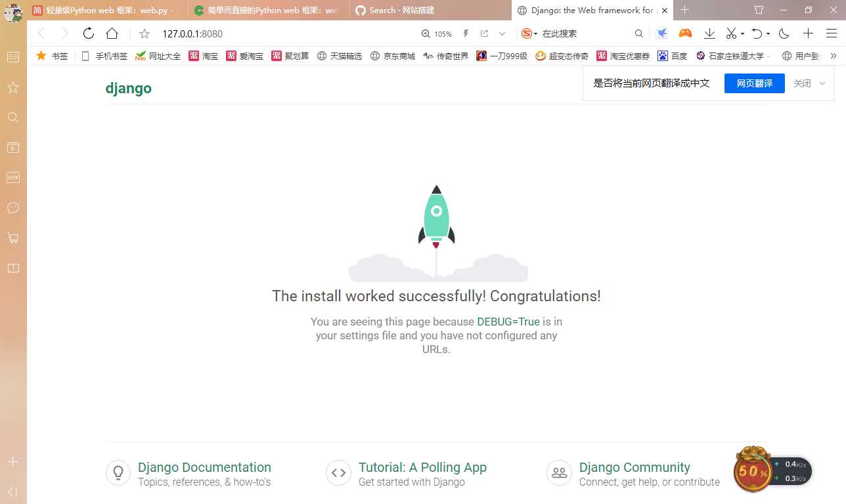The image size is (846, 504).
Task: Open sidebar reading book icon
Action: click(12, 268)
